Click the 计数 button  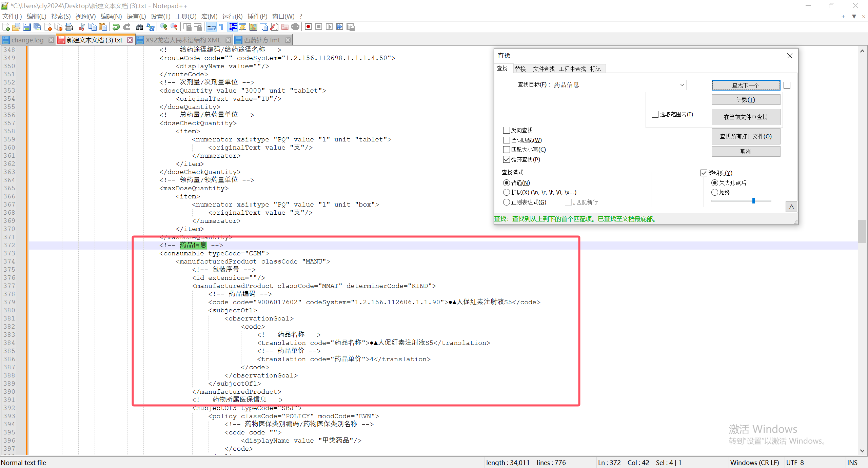coord(746,100)
